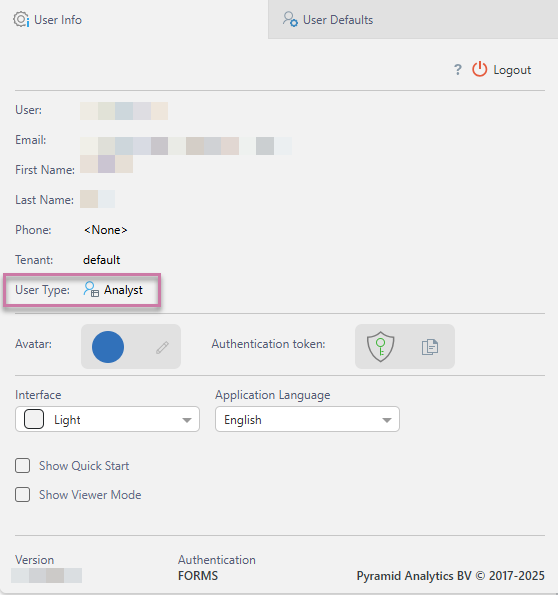Enable the Show Viewer Mode checkbox

coord(22,494)
